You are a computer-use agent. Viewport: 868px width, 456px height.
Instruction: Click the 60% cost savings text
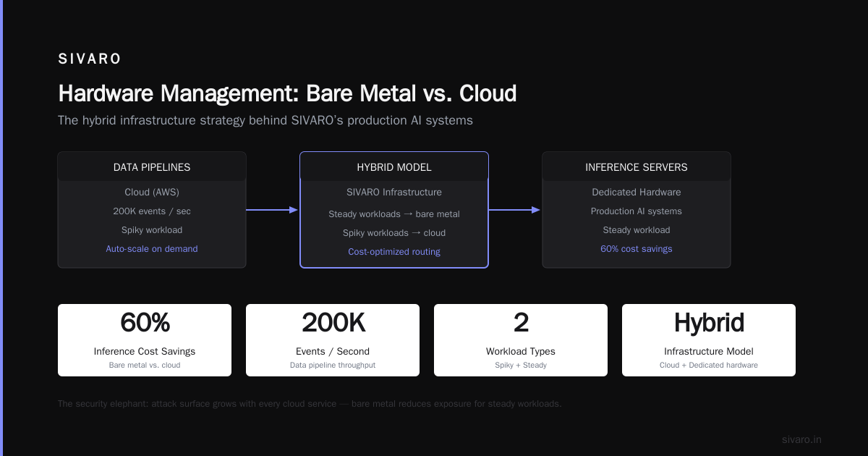click(637, 249)
